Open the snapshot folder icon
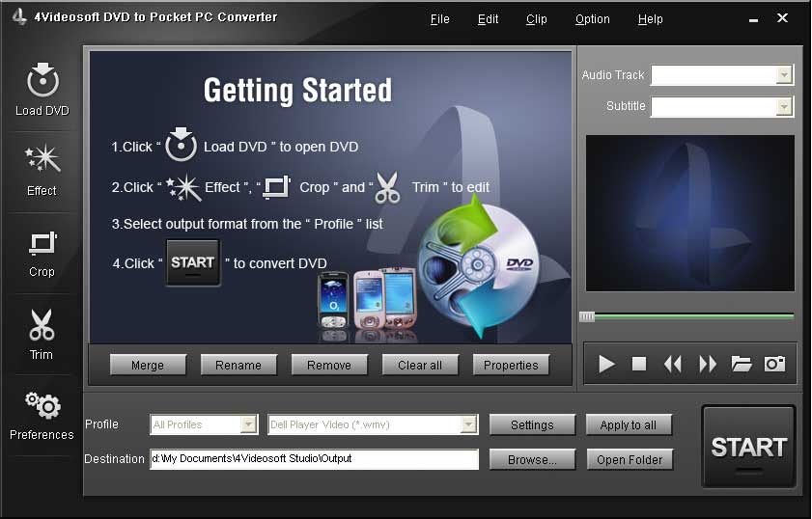The width and height of the screenshot is (812, 519). [742, 364]
